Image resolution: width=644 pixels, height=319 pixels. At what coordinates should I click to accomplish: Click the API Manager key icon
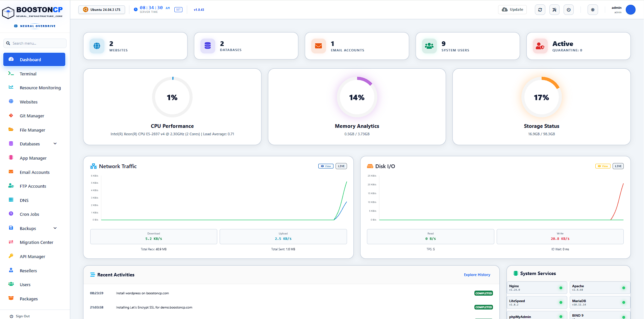coord(11,256)
